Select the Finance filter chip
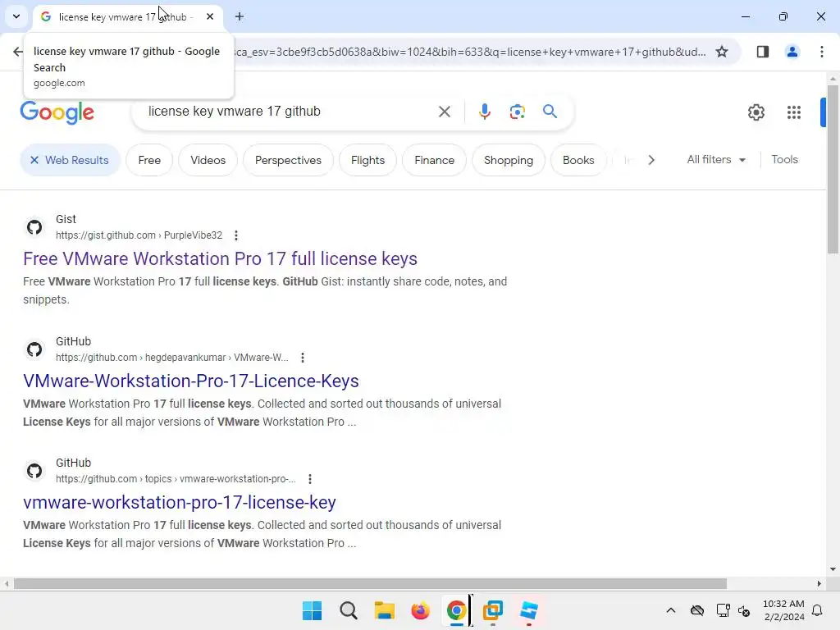Screen dimensions: 840x630 point(435,160)
